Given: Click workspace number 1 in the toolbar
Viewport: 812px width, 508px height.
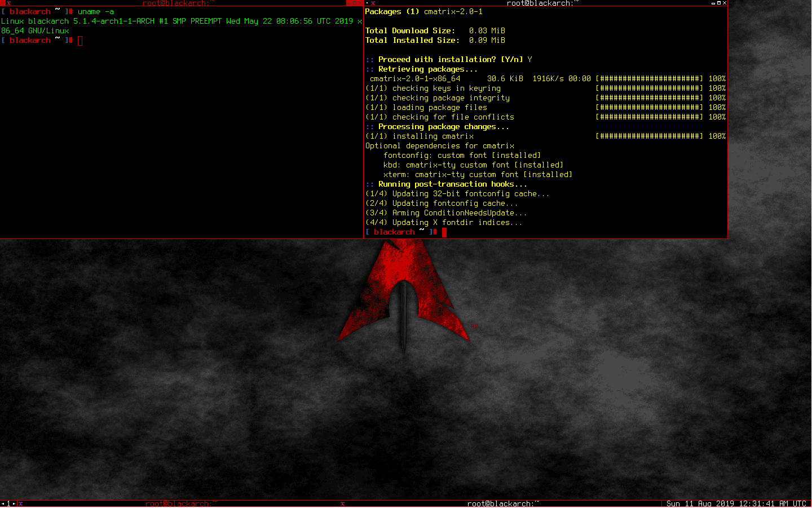Looking at the screenshot, I should click(x=8, y=503).
